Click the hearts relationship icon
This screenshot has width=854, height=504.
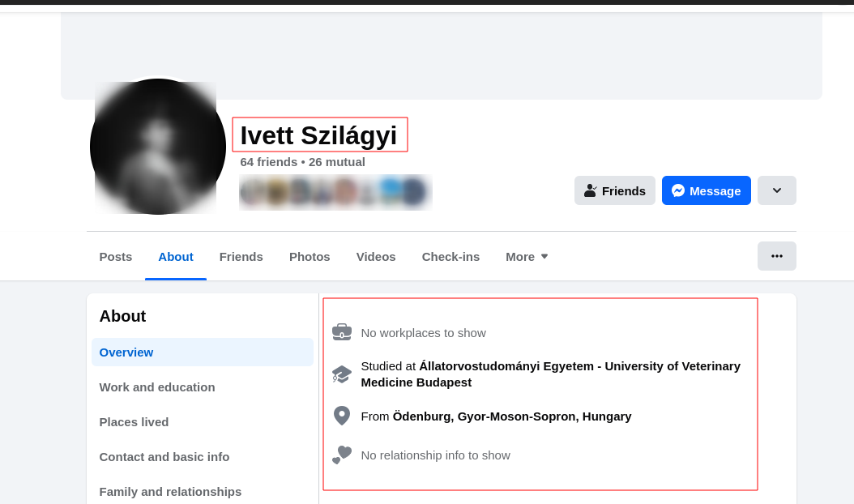tap(341, 455)
